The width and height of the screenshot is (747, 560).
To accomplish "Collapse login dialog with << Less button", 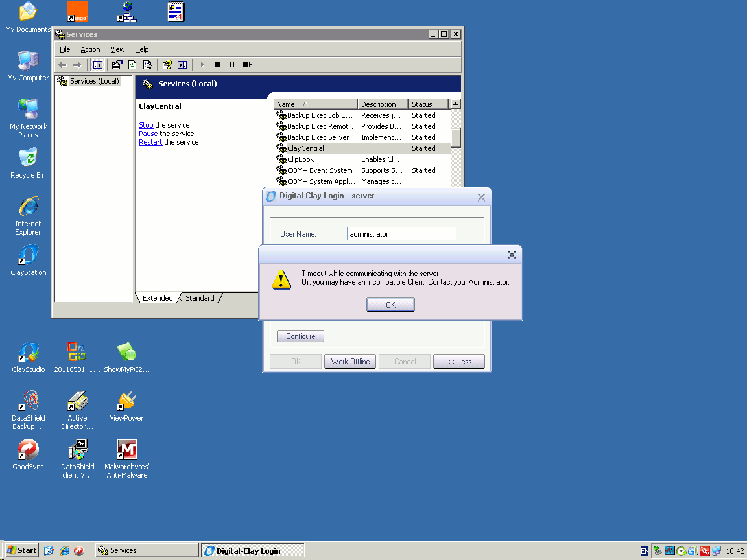I will [x=459, y=362].
